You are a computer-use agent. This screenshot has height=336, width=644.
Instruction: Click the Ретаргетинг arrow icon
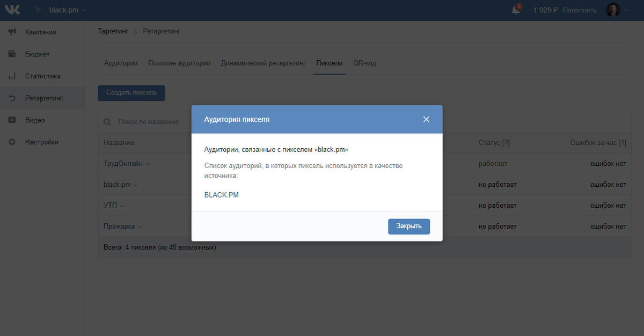(x=12, y=98)
